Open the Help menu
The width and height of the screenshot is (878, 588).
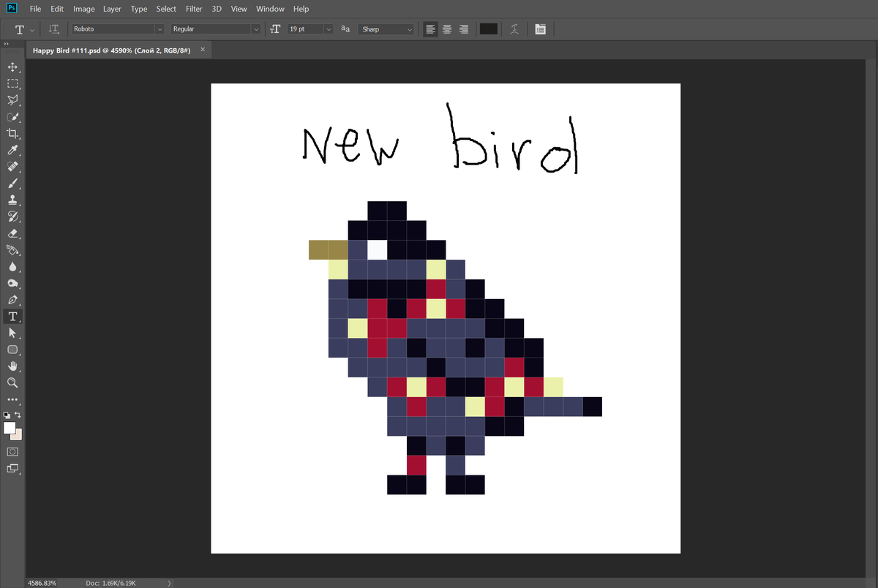(301, 9)
